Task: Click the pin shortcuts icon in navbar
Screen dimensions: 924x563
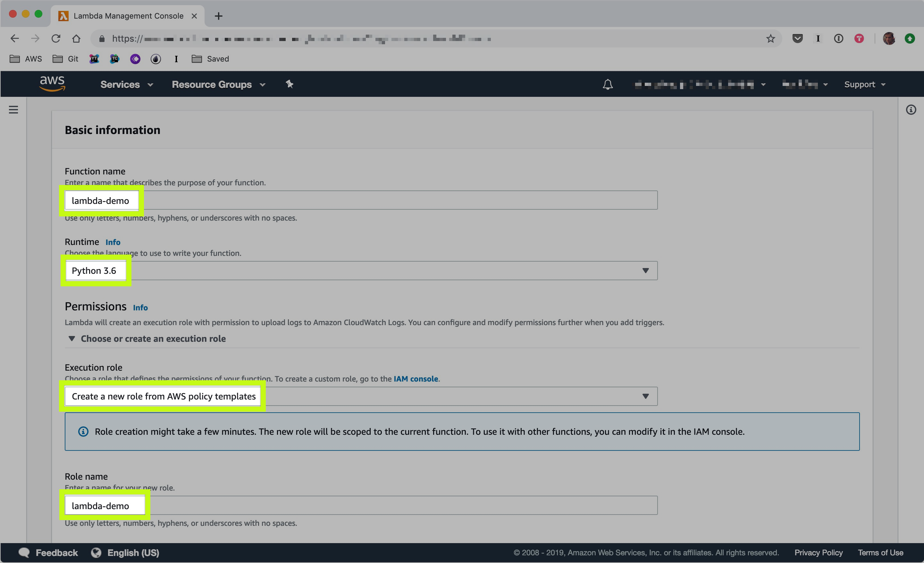Action: [x=290, y=84]
